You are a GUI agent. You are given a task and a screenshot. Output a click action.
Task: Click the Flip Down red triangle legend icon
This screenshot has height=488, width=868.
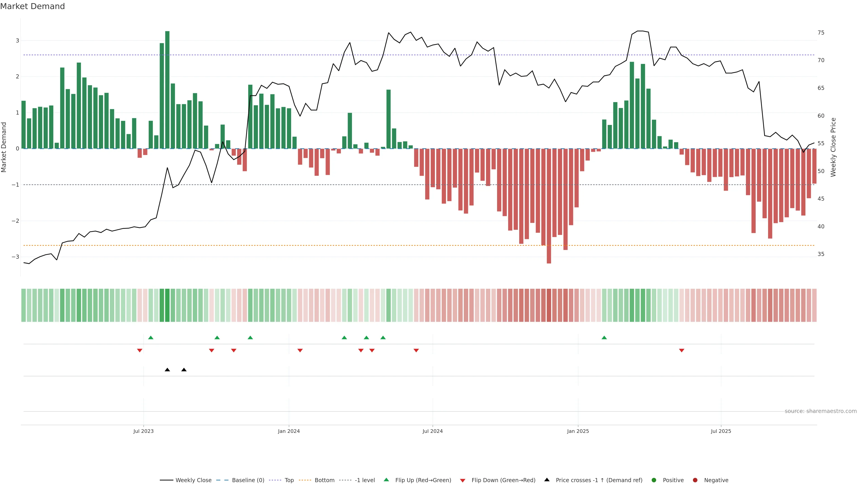[463, 480]
